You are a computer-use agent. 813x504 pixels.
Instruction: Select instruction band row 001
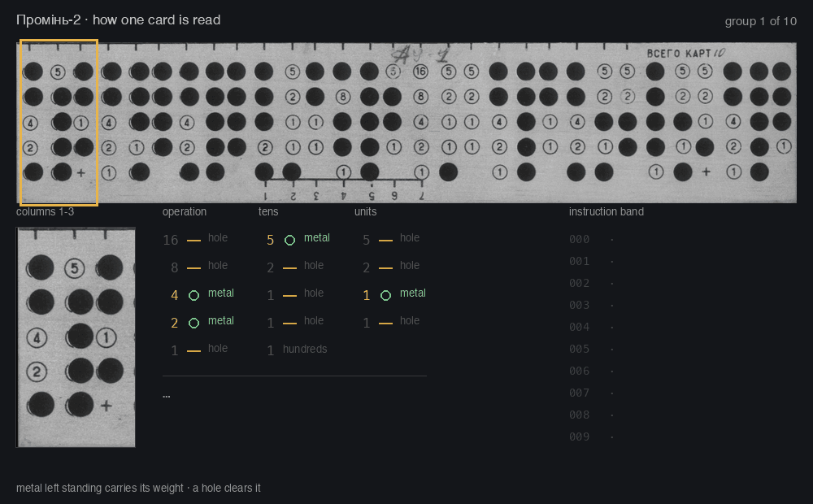[592, 261]
